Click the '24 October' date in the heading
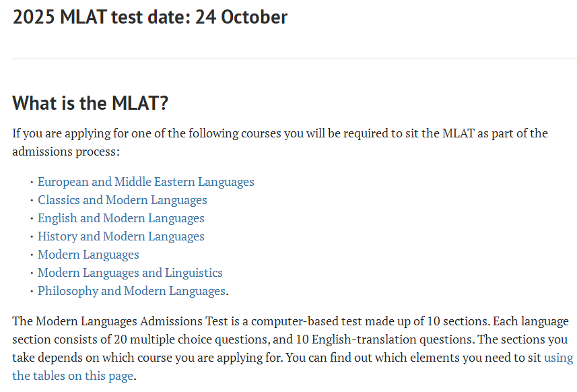 pos(241,17)
